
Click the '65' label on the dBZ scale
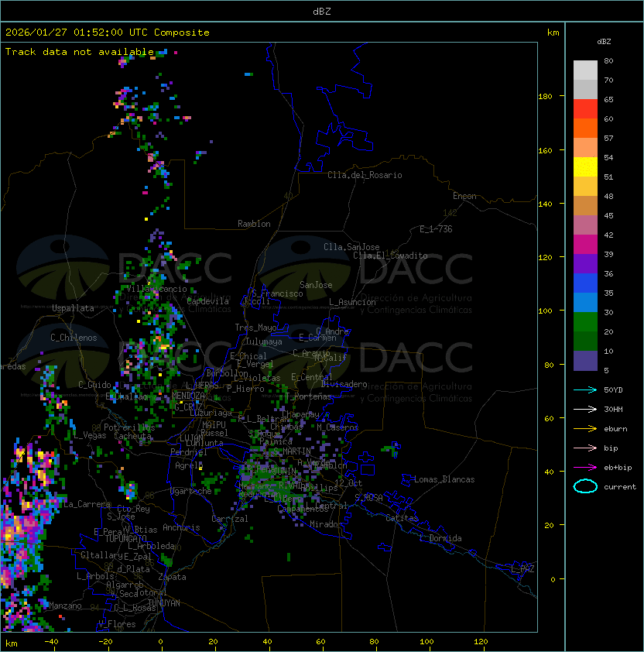pos(608,99)
